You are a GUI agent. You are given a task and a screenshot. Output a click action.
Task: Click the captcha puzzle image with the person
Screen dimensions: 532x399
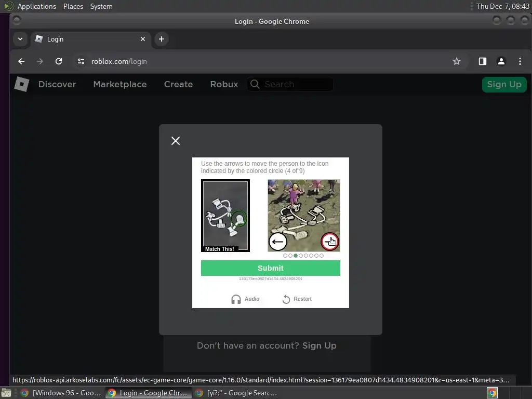coord(303,216)
